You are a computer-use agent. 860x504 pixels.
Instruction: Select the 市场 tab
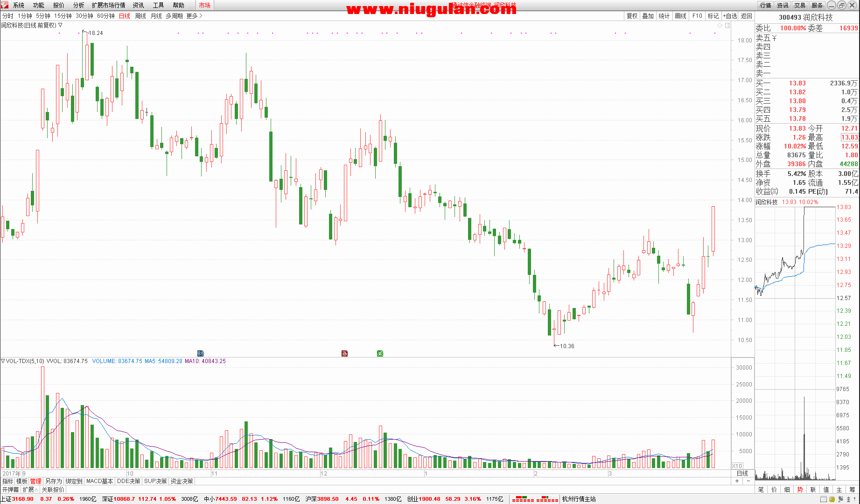[x=204, y=5]
